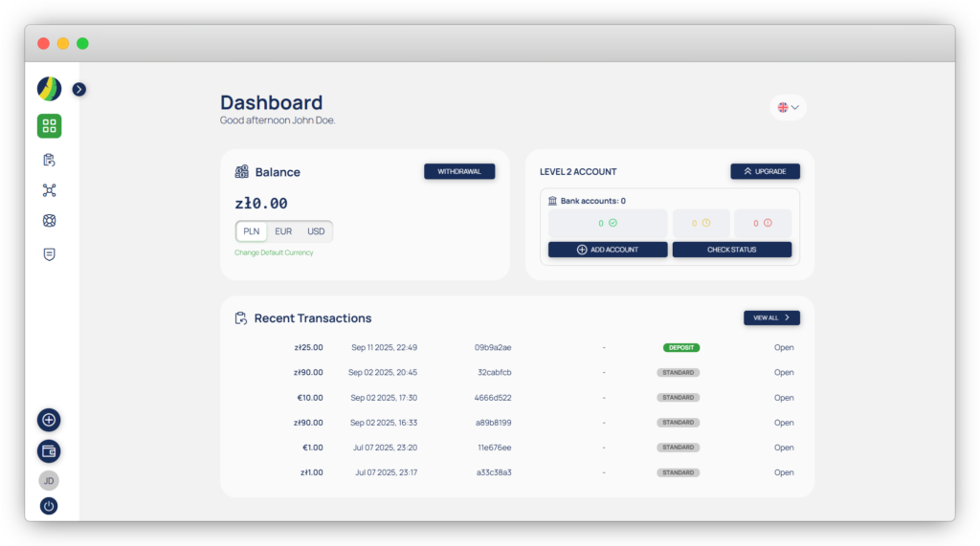Viewport: 980px width, 546px height.
Task: Open the language flag dropdown
Action: point(788,107)
